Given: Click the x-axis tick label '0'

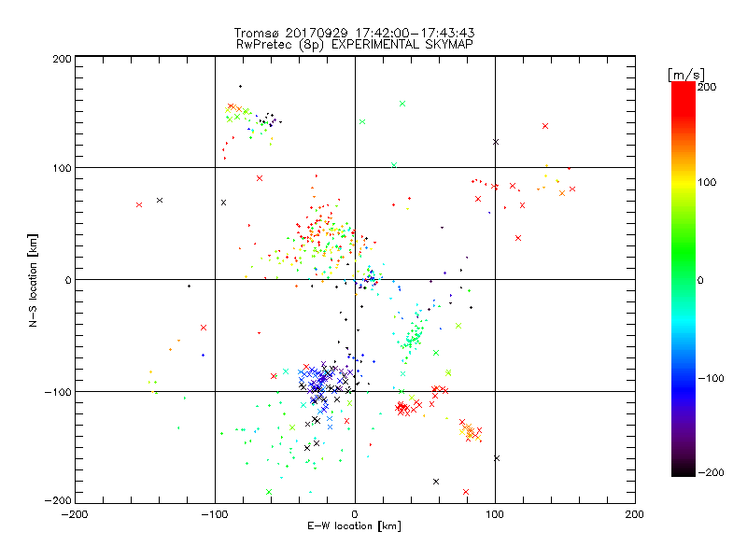Looking at the screenshot, I should pyautogui.click(x=355, y=514).
